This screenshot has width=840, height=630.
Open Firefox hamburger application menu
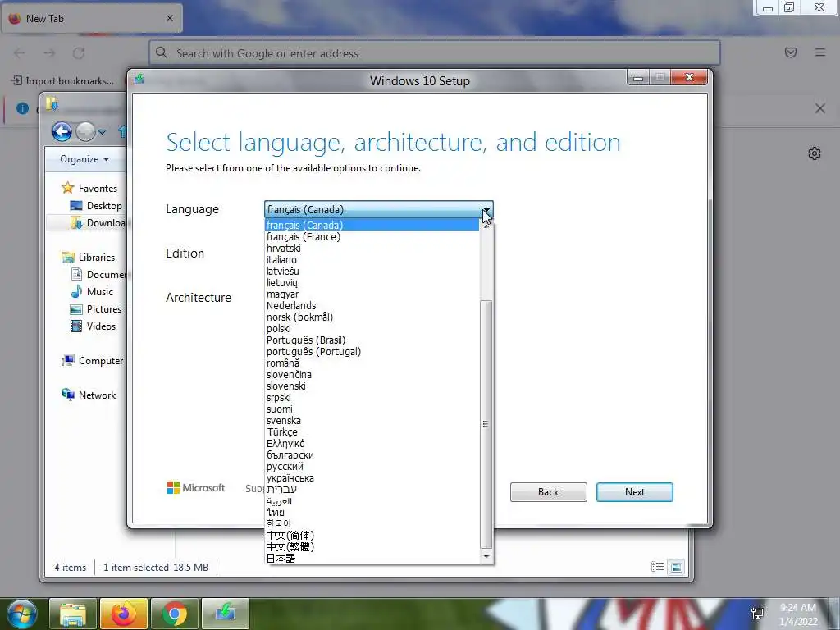[x=820, y=52]
